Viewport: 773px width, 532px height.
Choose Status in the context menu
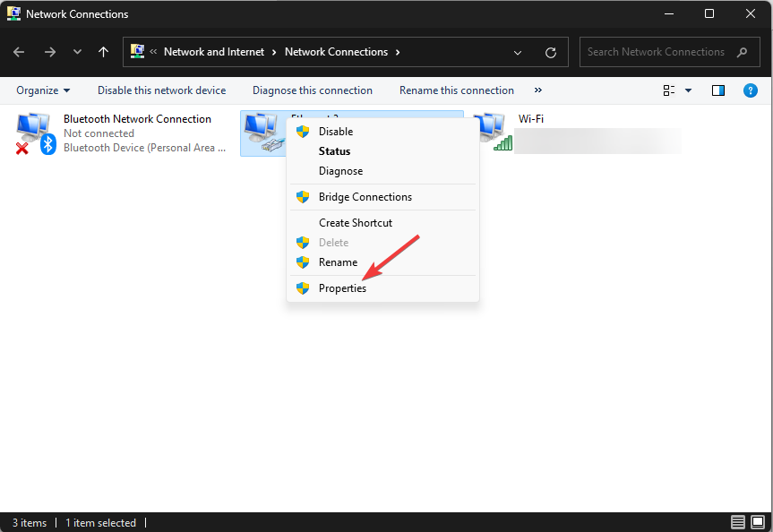tap(382, 151)
